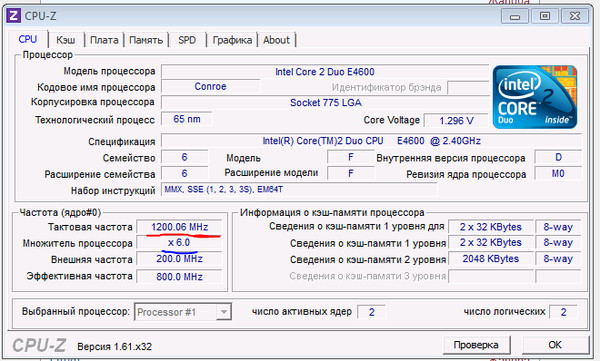This screenshot has height=361, width=600.
Task: Open the Кэш tab
Action: [x=65, y=40]
